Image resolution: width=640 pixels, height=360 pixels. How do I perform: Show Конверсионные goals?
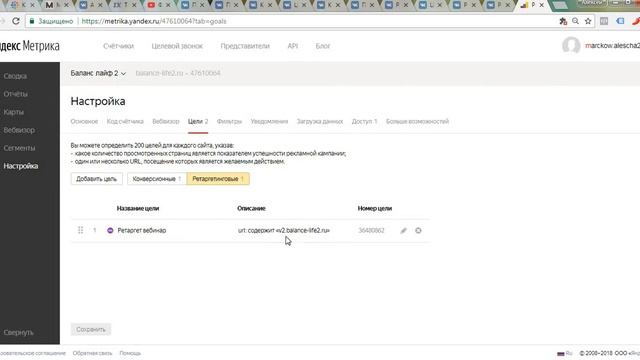[157, 179]
